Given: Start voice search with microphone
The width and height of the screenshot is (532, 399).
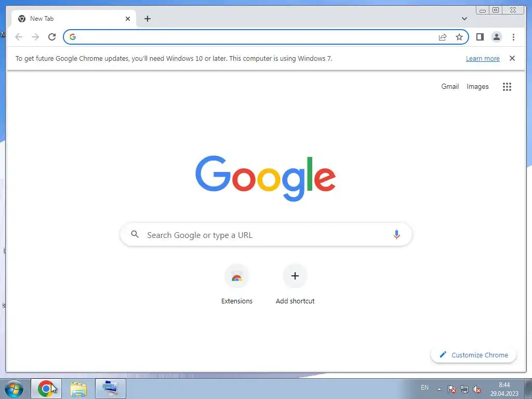Looking at the screenshot, I should point(396,234).
